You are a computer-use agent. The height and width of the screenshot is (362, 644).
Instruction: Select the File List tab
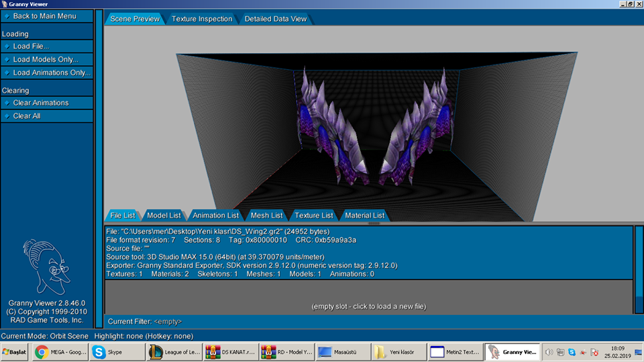pyautogui.click(x=122, y=215)
